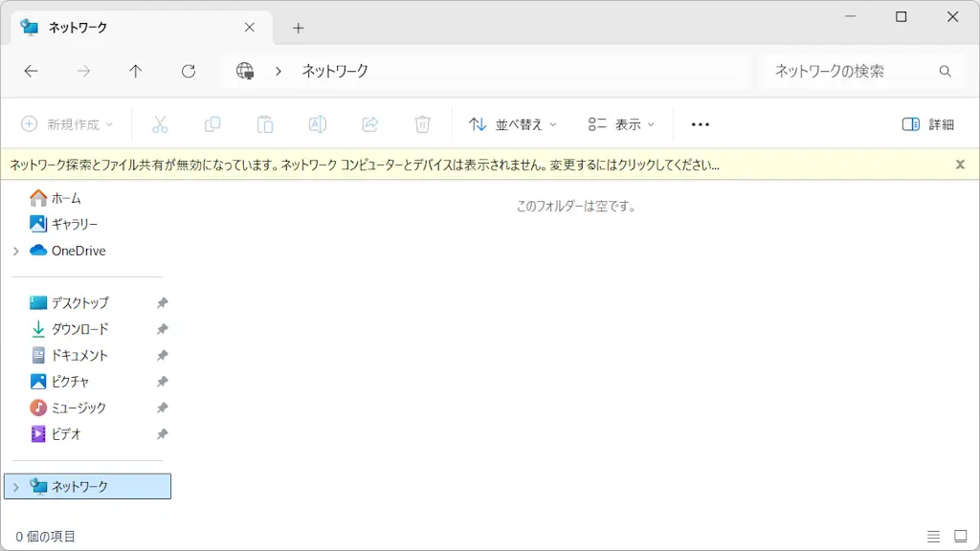Dismiss the yellow network discovery notification
The height and width of the screenshot is (551, 980).
[960, 165]
